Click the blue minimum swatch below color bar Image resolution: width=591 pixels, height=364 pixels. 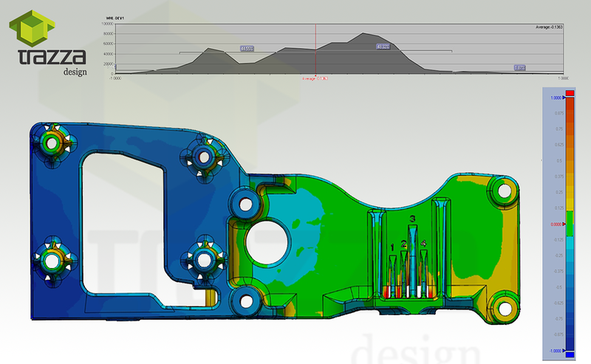pyautogui.click(x=570, y=354)
